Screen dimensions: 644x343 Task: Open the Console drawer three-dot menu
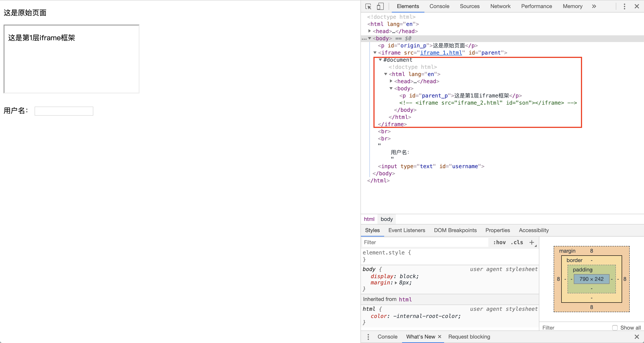(x=368, y=337)
